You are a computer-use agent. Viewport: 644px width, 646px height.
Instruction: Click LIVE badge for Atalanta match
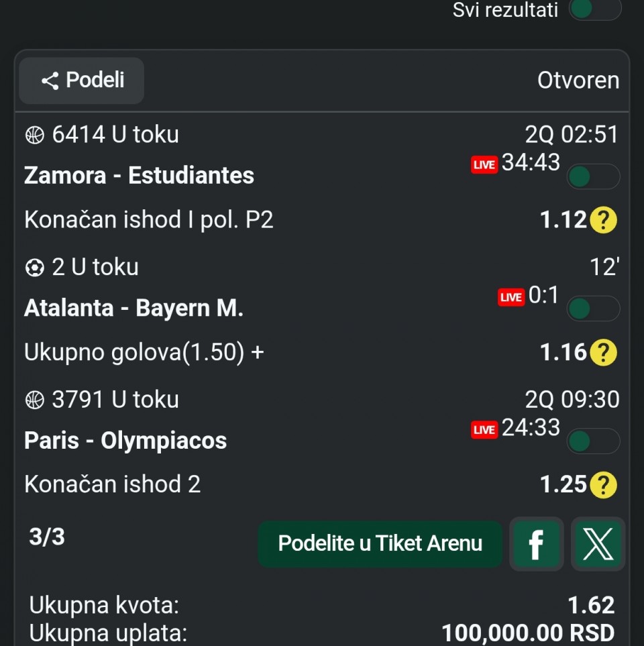click(511, 297)
